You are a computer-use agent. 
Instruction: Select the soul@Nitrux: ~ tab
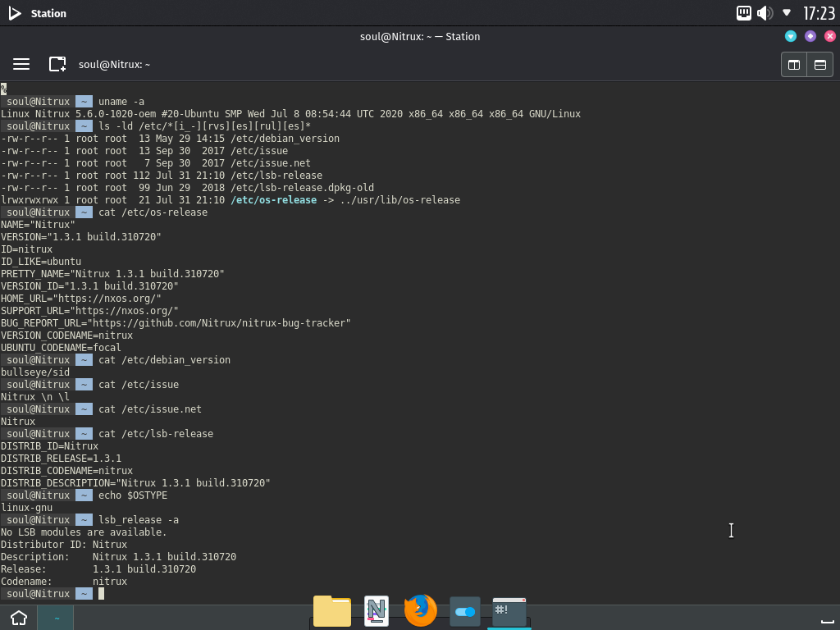114,64
